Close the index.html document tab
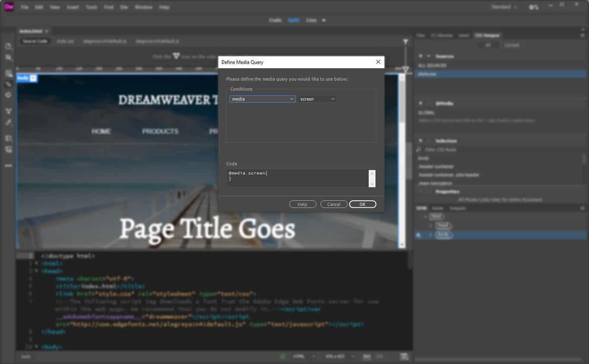This screenshot has height=364, width=589. point(47,31)
